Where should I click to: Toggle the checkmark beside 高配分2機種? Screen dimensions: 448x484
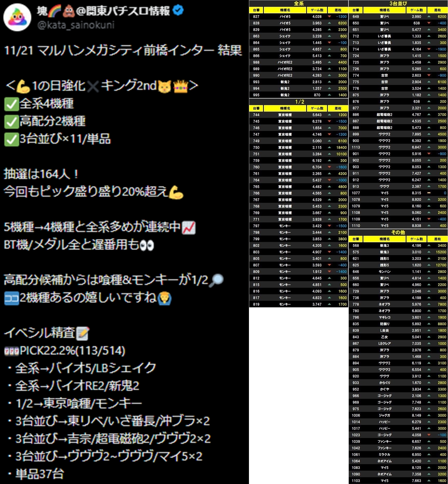point(12,122)
